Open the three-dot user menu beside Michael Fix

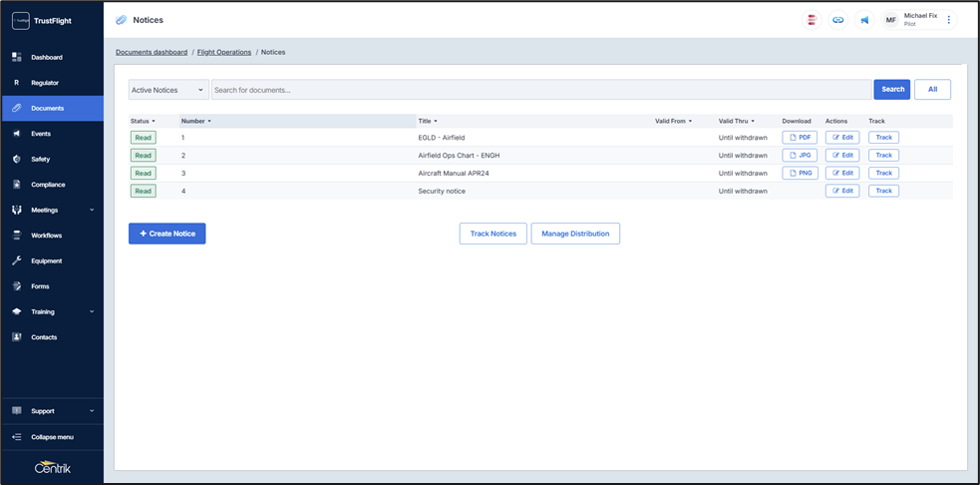pos(949,20)
